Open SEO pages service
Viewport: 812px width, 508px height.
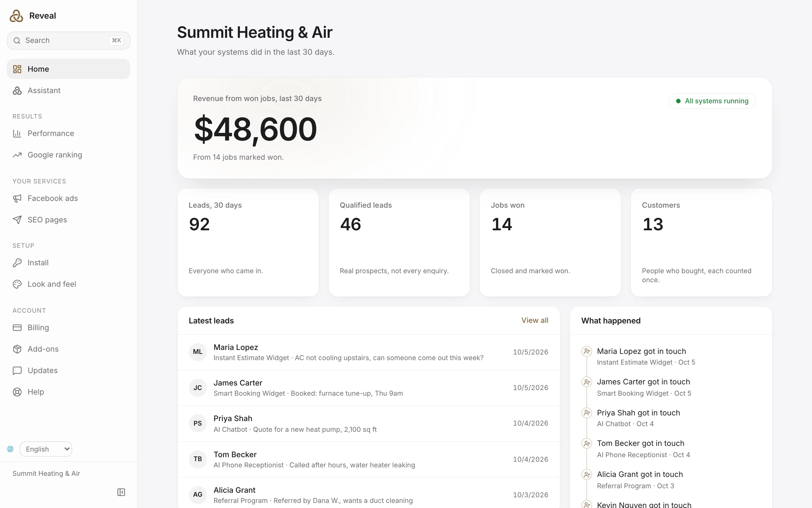pyautogui.click(x=69, y=220)
